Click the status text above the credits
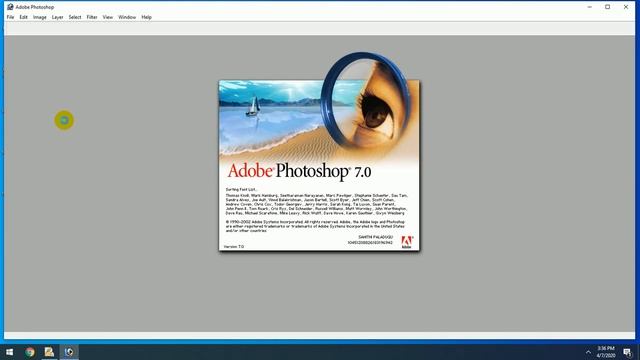The image size is (640, 360). coord(241,189)
